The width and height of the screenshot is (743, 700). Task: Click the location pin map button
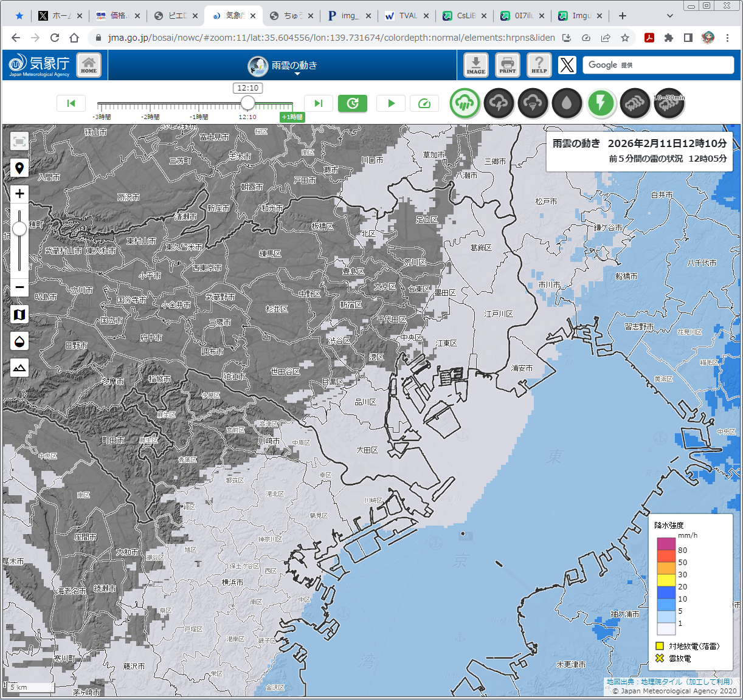coord(19,168)
